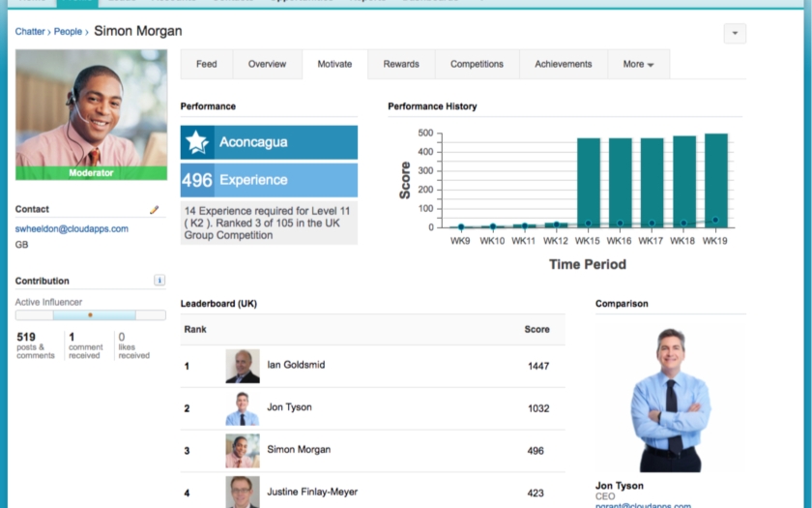Click the Rank column header
This screenshot has height=508, width=812.
[195, 329]
